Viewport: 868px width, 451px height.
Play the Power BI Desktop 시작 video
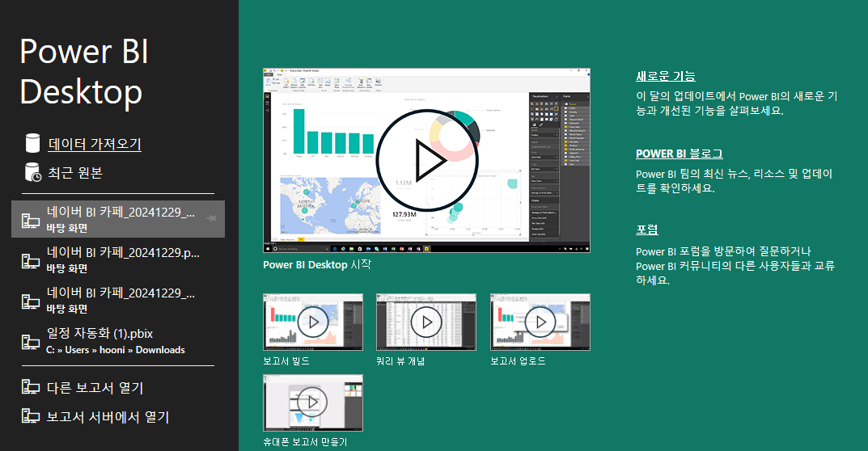(x=426, y=161)
